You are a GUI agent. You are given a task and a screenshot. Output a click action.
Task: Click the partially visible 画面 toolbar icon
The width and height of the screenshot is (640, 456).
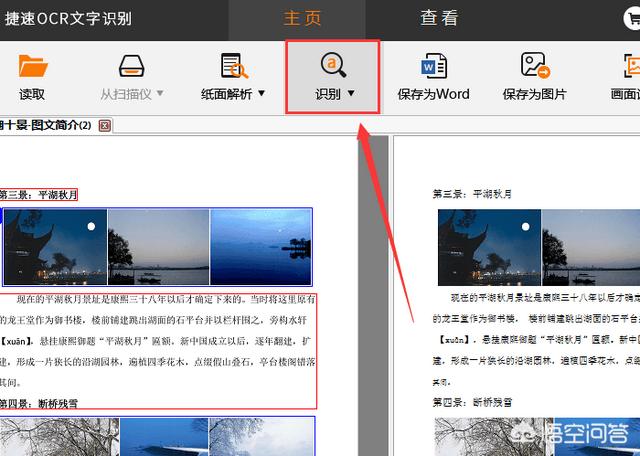click(629, 67)
